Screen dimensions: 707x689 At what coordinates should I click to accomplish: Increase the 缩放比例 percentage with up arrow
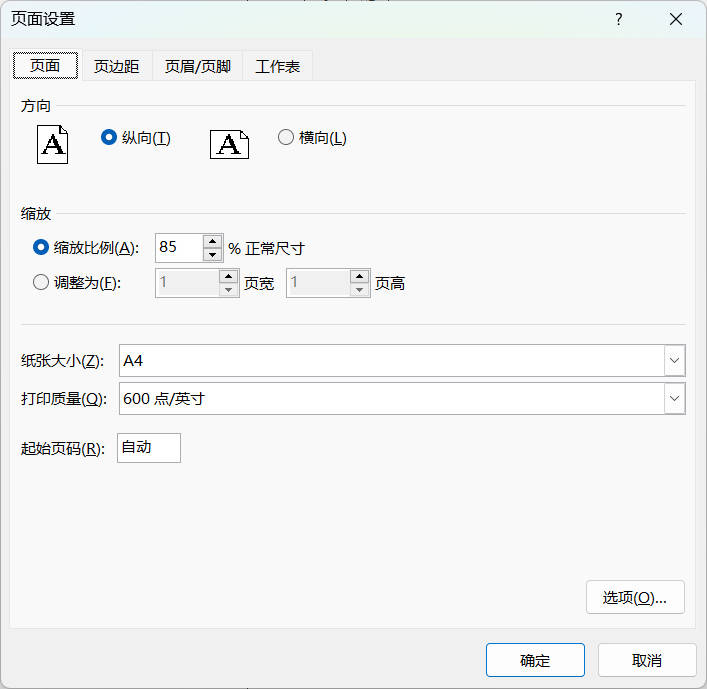212,241
